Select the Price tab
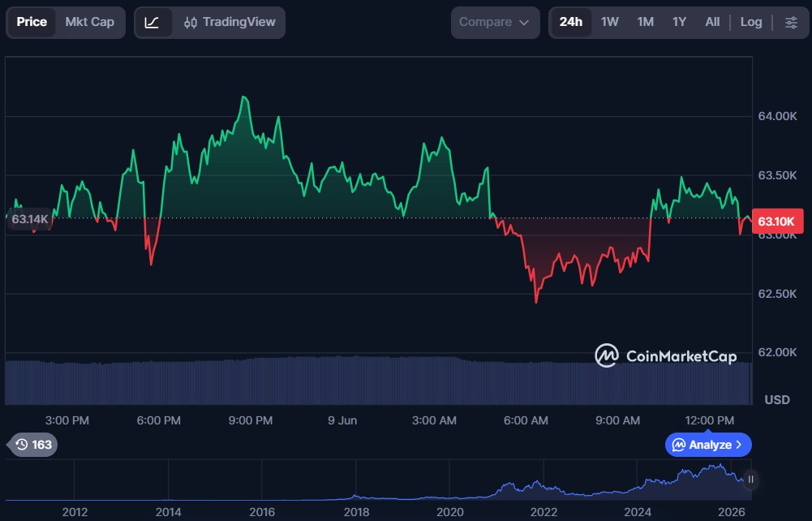 tap(32, 22)
